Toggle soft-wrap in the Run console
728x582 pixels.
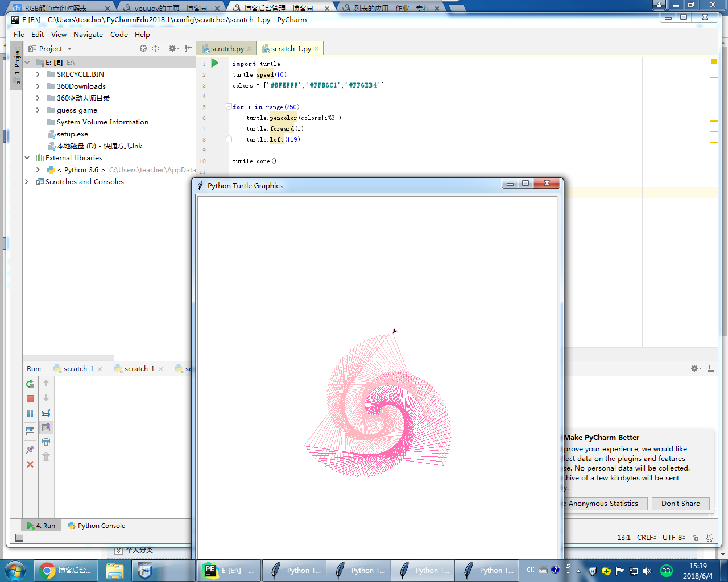46,413
